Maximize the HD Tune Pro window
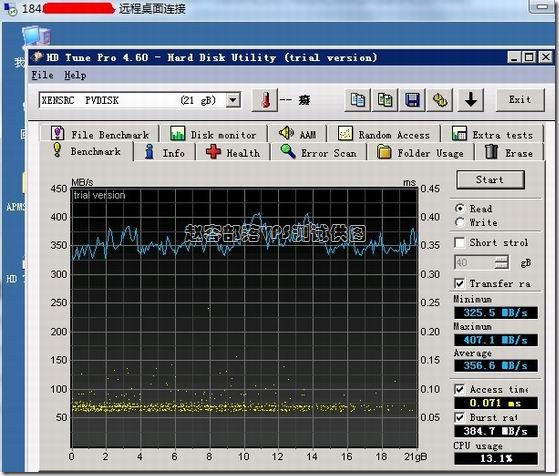 529,57
